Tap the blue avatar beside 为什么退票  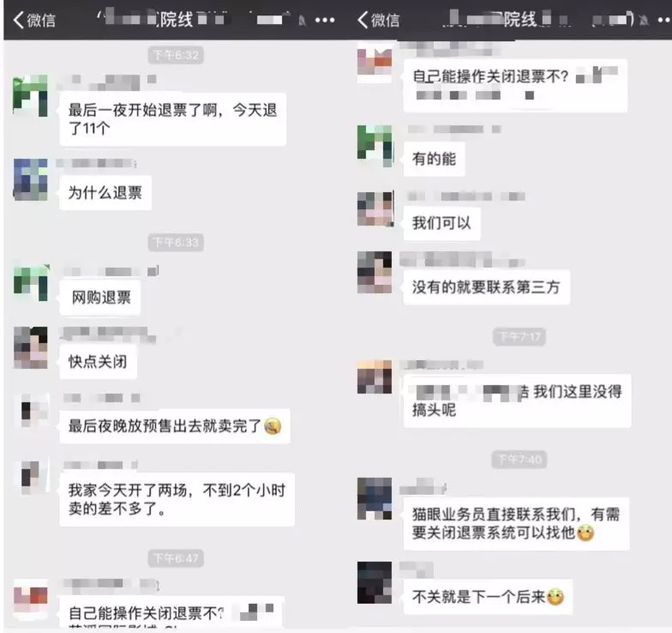pyautogui.click(x=31, y=179)
